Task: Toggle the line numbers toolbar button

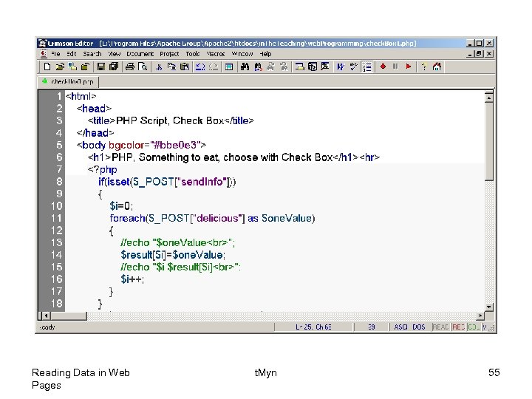Action: pyautogui.click(x=366, y=66)
